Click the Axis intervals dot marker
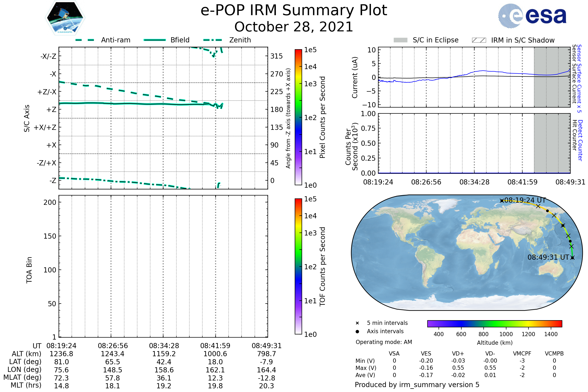The height and width of the screenshot is (392, 588). click(357, 331)
